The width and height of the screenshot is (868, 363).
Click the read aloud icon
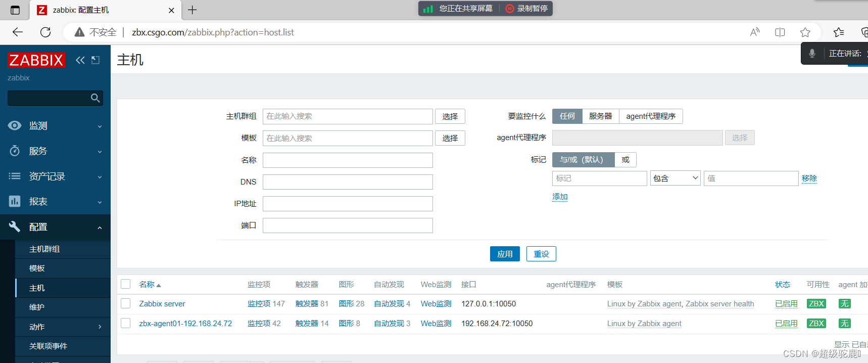(x=755, y=32)
